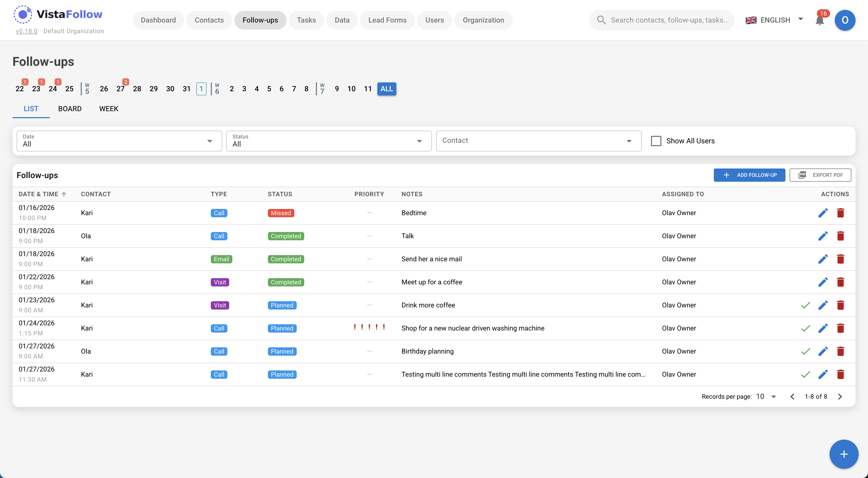Enable Show All Users checkbox
Screen dimensions: 868x478
pyautogui.click(x=656, y=141)
